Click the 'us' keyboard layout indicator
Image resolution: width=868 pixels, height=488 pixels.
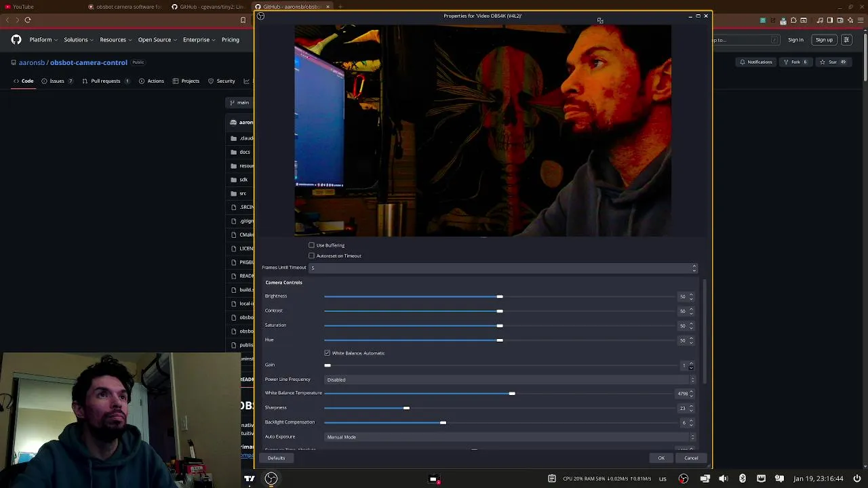[x=663, y=479]
